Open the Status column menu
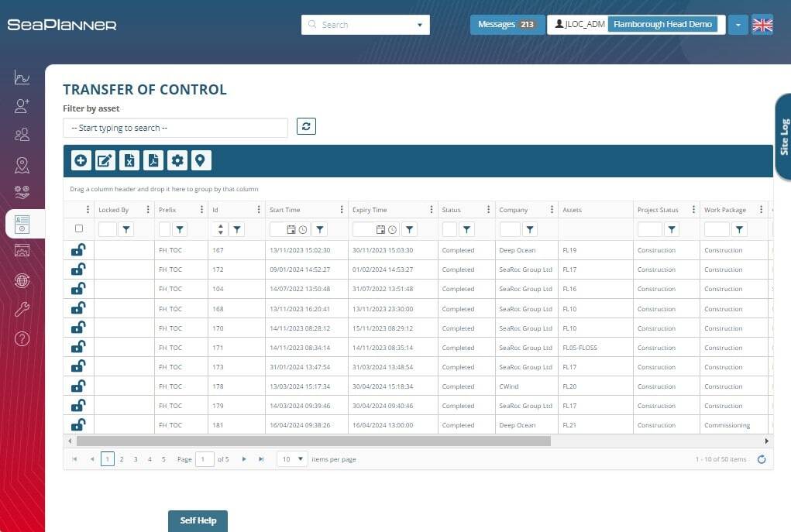 click(x=488, y=209)
